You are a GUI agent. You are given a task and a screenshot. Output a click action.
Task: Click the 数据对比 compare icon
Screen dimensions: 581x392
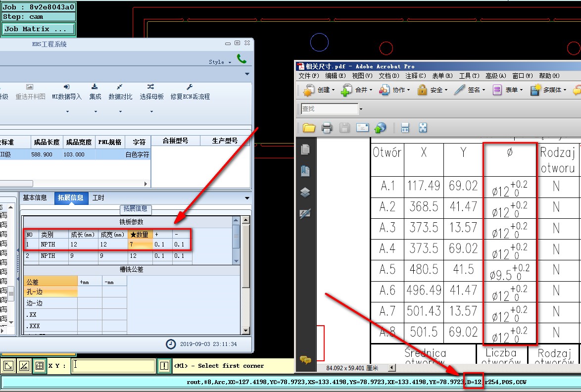120,87
